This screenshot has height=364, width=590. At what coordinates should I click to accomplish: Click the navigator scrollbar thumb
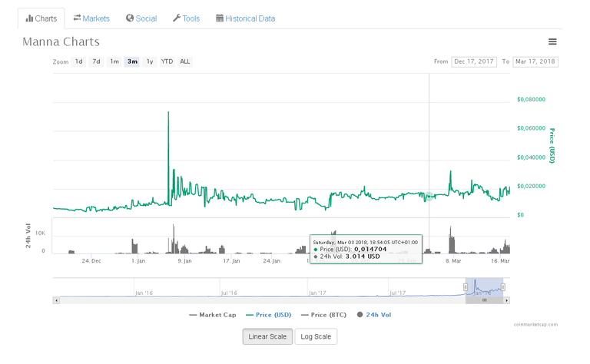pyautogui.click(x=484, y=300)
